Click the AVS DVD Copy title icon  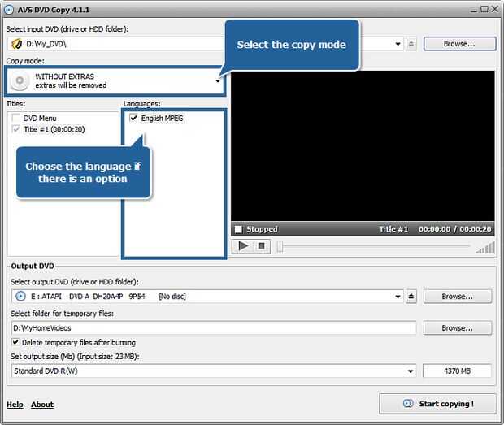coord(9,10)
